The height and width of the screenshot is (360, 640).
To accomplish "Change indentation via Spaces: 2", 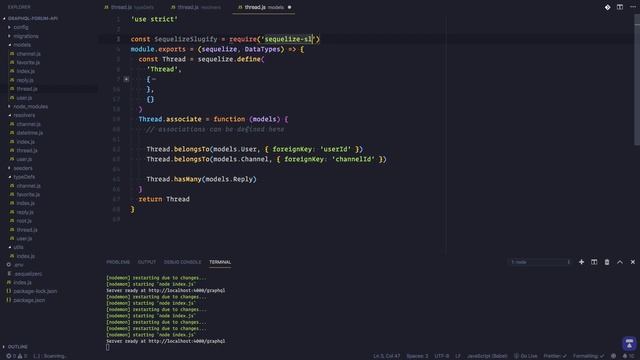I will [418, 356].
